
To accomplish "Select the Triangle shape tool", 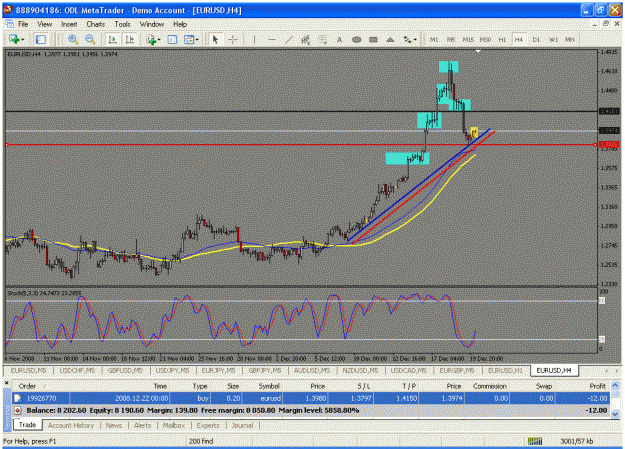I will [390, 39].
